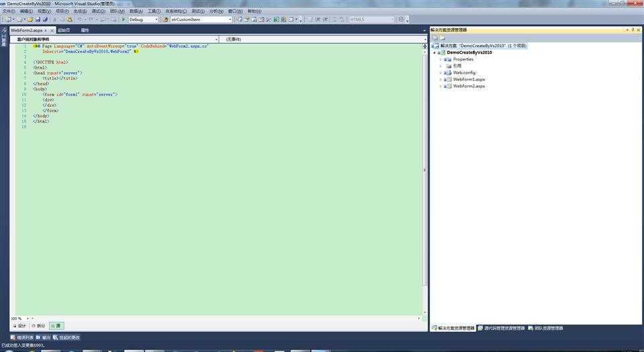Screen dimensions: 644x352
Task: Expand the Web.config node
Action: point(441,73)
